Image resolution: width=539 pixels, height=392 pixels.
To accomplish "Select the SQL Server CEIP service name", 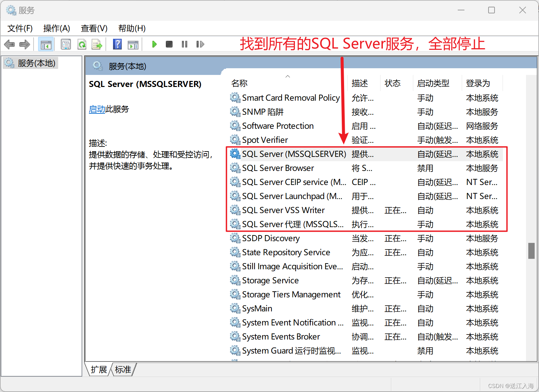I will pyautogui.click(x=294, y=182).
